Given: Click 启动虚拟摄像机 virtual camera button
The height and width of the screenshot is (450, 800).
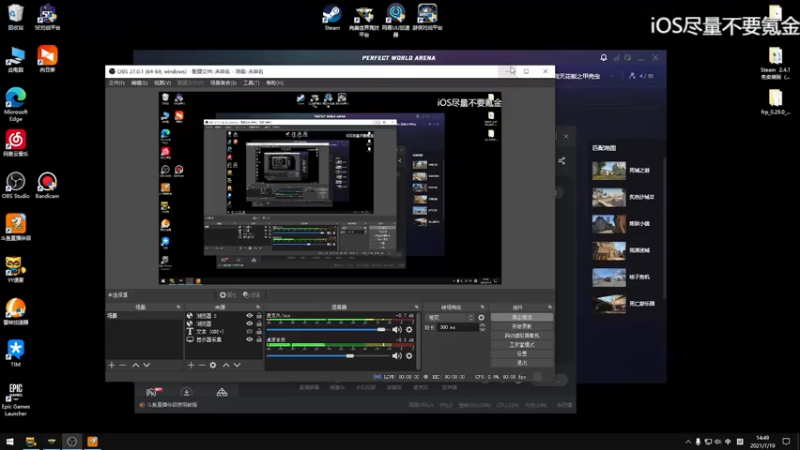Looking at the screenshot, I should point(521,336).
